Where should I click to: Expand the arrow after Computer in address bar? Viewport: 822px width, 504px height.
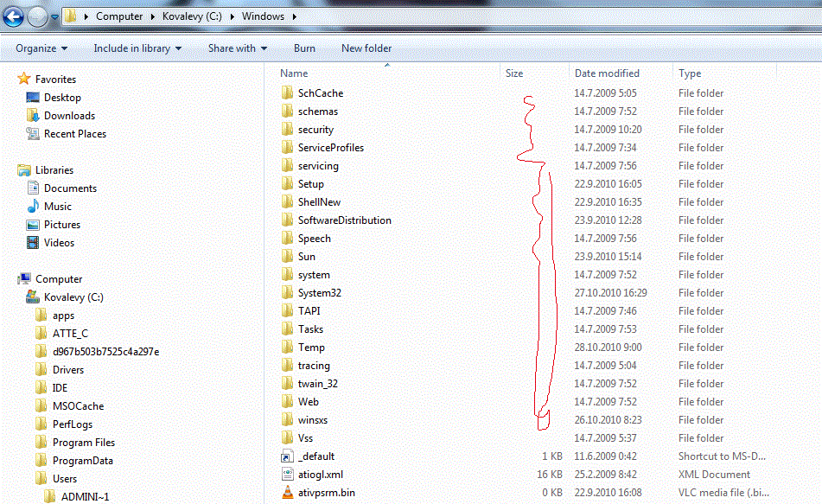[x=152, y=16]
